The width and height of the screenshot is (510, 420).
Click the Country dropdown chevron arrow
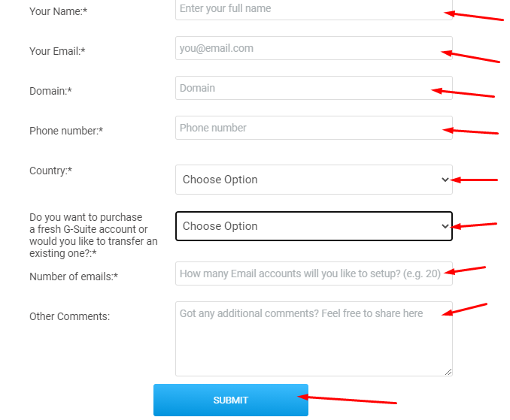pyautogui.click(x=445, y=180)
